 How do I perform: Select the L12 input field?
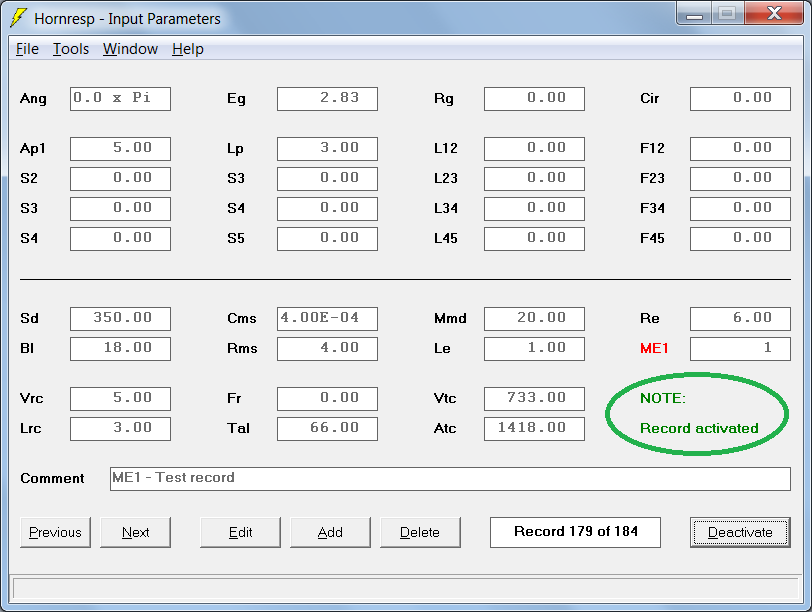click(x=534, y=149)
